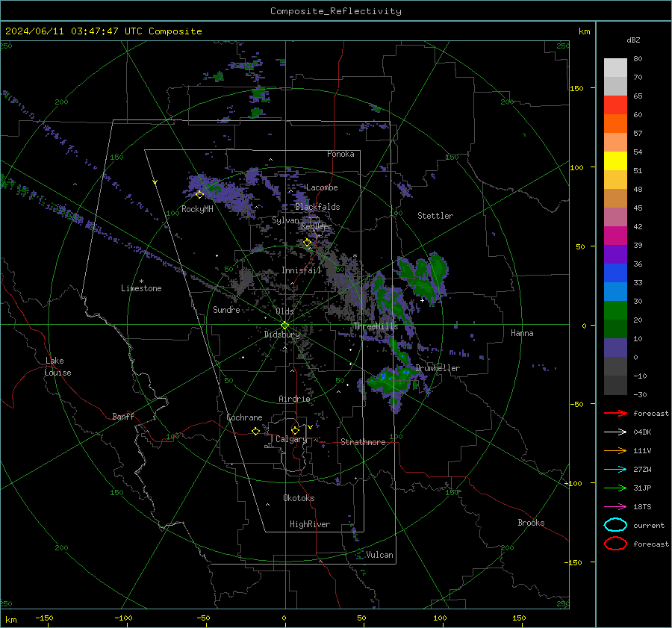
Task: Click the red forecast arrow in legend
Action: coord(615,413)
